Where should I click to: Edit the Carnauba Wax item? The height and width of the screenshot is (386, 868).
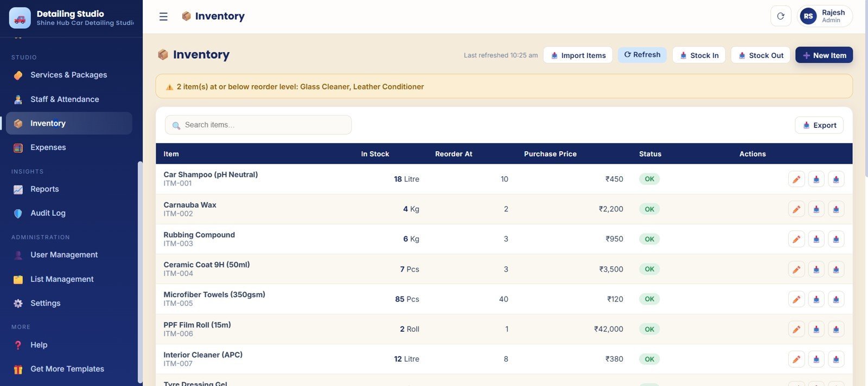tap(796, 209)
